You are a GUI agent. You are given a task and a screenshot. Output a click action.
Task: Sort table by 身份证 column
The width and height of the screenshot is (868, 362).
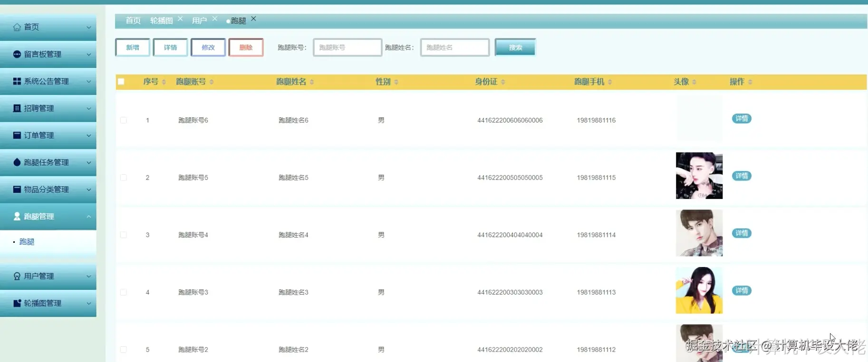pyautogui.click(x=503, y=82)
